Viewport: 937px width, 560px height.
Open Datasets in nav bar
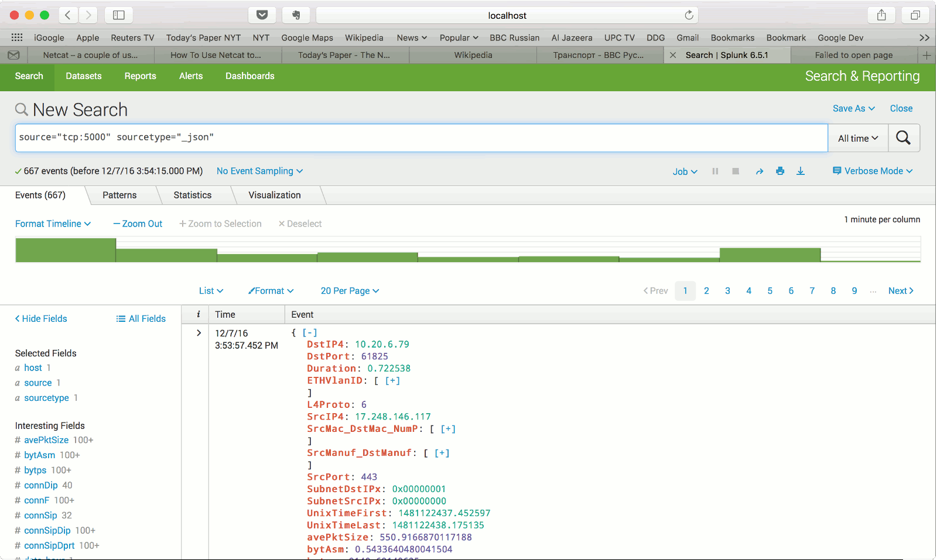click(84, 76)
